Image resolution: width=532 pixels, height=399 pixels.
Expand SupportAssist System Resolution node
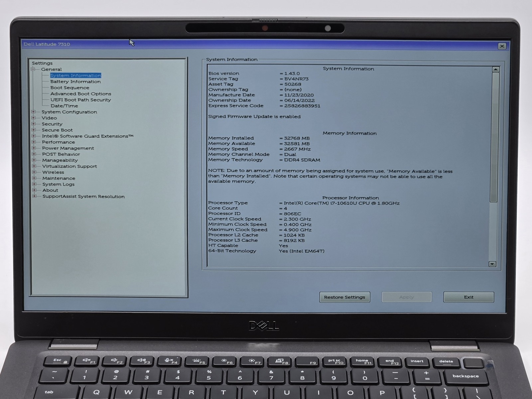click(x=34, y=196)
